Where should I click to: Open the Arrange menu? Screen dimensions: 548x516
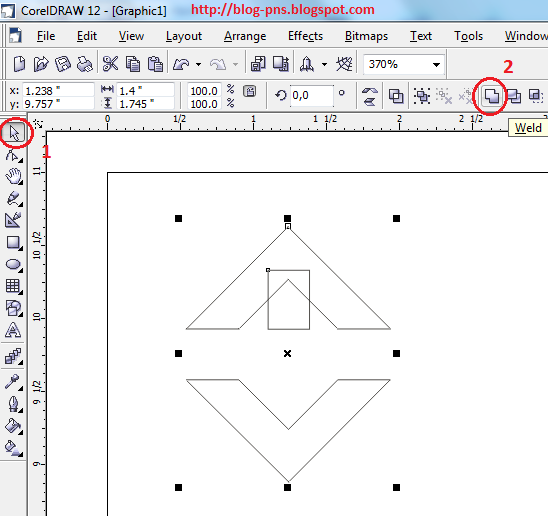point(245,36)
